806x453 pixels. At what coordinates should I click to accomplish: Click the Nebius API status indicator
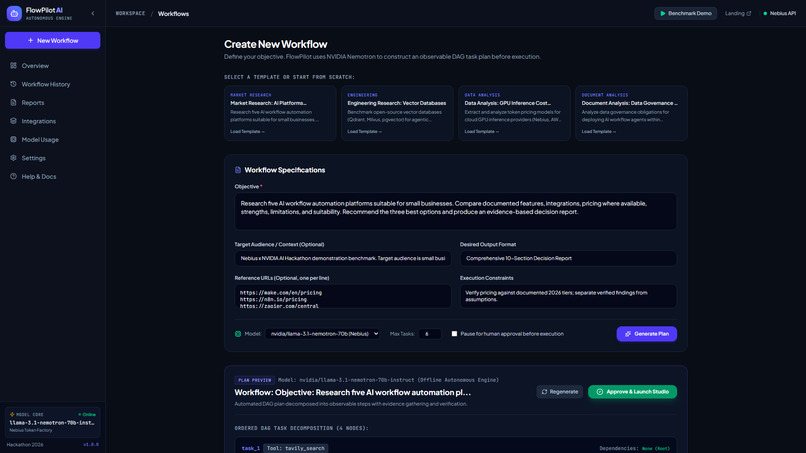[x=779, y=13]
